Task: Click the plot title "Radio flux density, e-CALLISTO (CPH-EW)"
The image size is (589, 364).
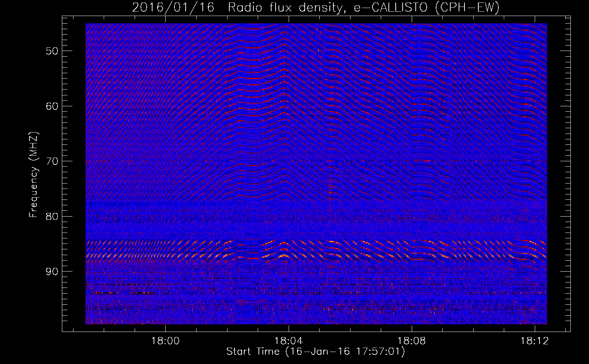Action: pyautogui.click(x=364, y=7)
